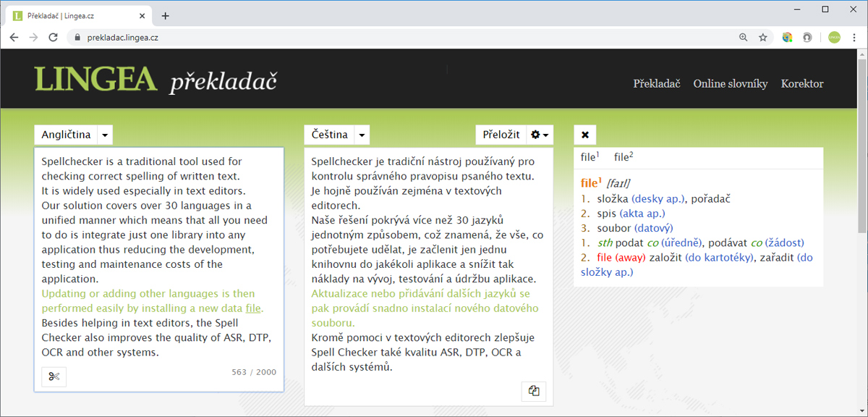This screenshot has width=868, height=417.
Task: Click the grey profile extension icon
Action: pos(807,38)
